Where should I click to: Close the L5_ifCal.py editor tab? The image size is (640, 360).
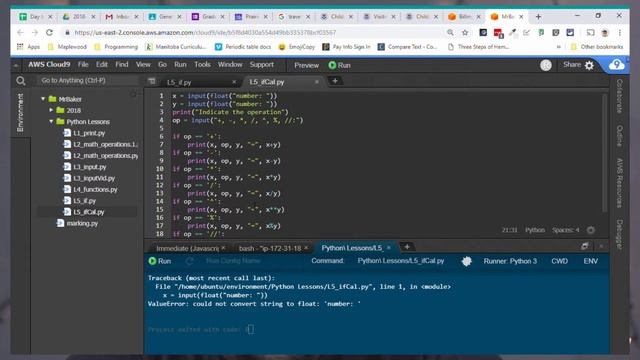(317, 82)
